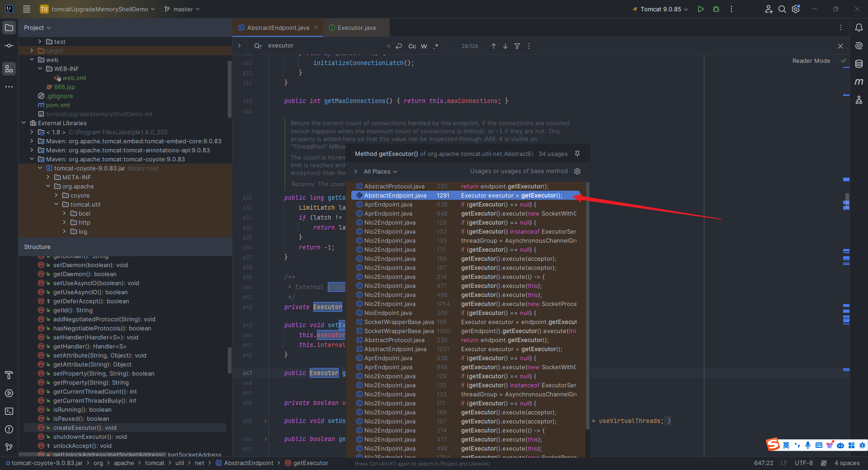Collapse the External Libraries node

tap(24, 123)
